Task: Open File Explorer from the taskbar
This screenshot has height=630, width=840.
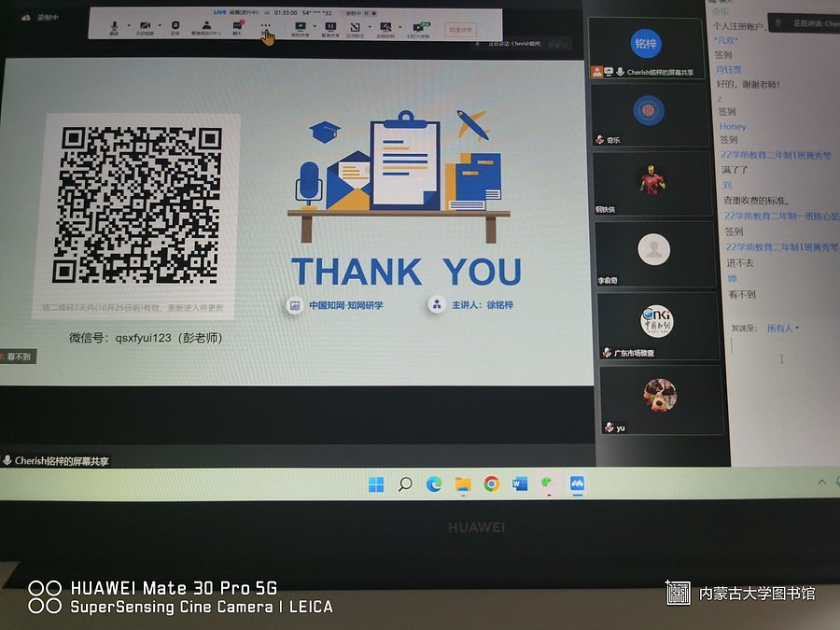Action: pyautogui.click(x=463, y=484)
